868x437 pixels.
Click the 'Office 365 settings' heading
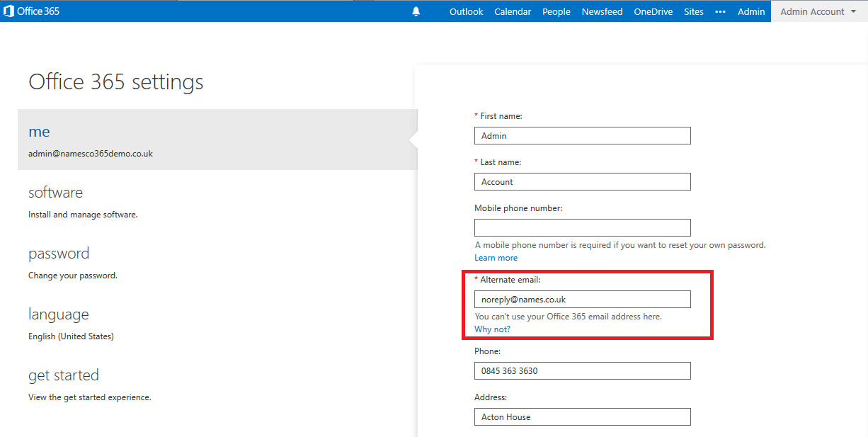point(116,82)
